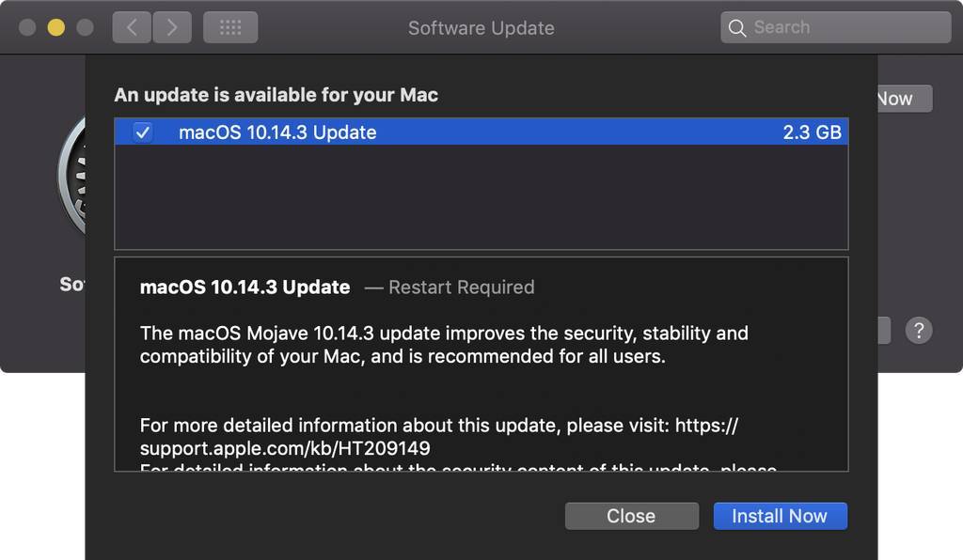Click the magnifying glass search icon
Screen dimensions: 963x560
[737, 27]
